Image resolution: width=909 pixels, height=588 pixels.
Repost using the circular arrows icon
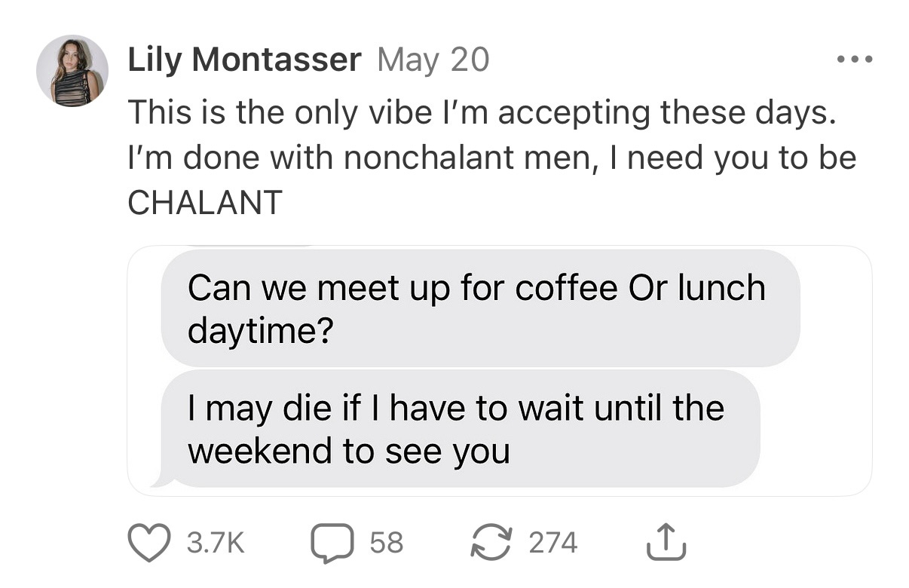point(491,543)
